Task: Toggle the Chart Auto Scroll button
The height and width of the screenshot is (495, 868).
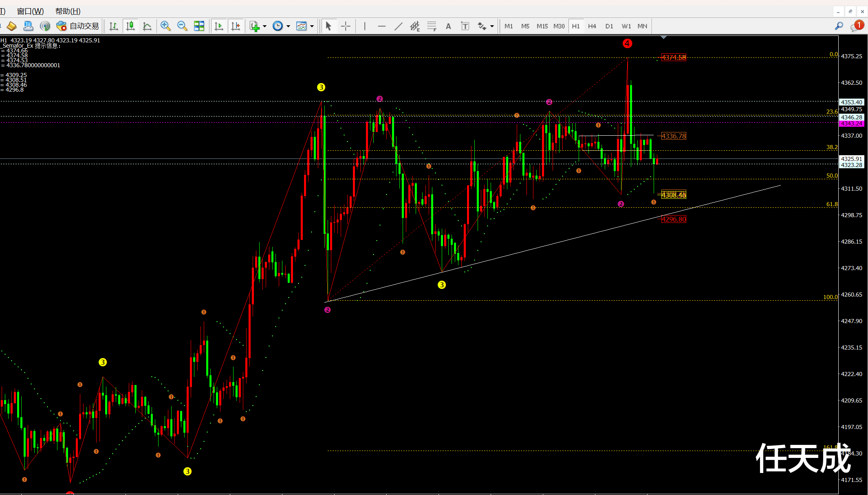Action: pos(219,26)
